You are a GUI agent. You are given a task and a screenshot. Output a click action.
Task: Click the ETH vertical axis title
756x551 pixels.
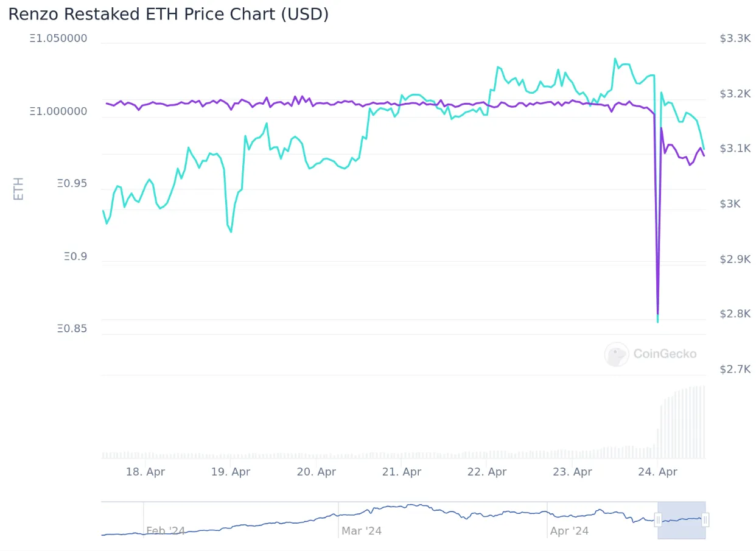click(19, 189)
